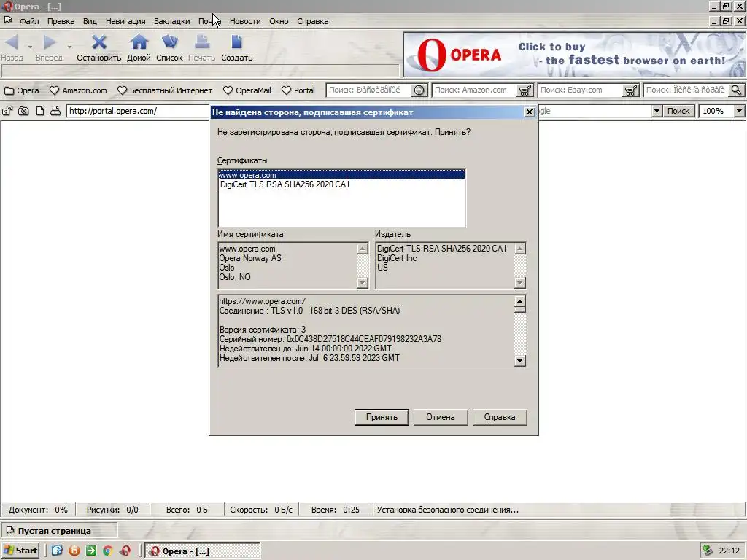Click the Opera - [...] taskbar button
Image resolution: width=747 pixels, height=560 pixels.
(x=203, y=551)
